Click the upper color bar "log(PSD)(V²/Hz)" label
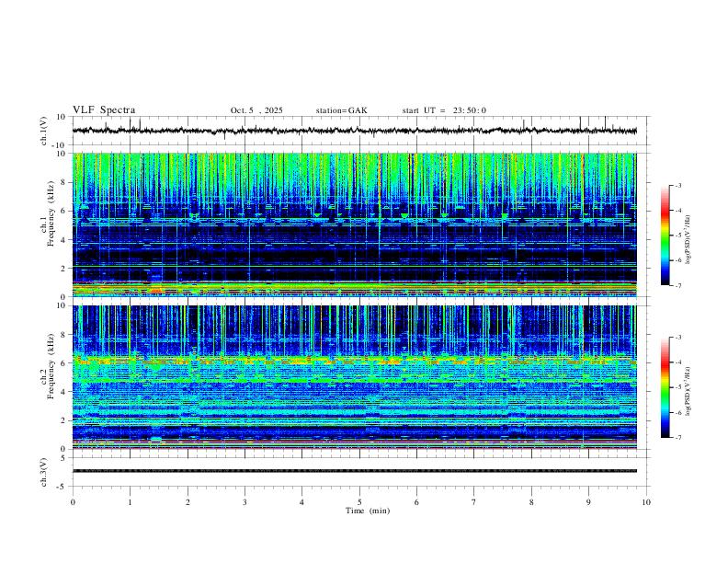Screen dimensions: 728x563 tap(688, 239)
